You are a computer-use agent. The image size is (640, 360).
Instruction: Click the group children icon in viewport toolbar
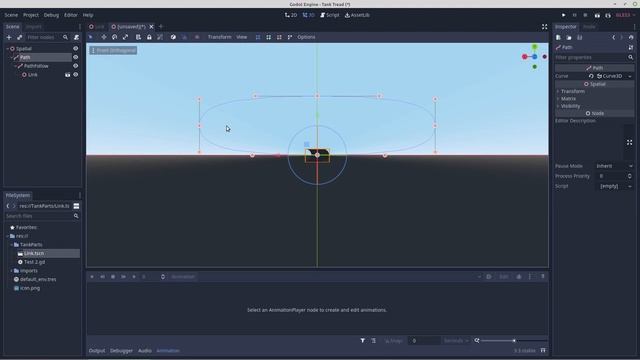160,37
